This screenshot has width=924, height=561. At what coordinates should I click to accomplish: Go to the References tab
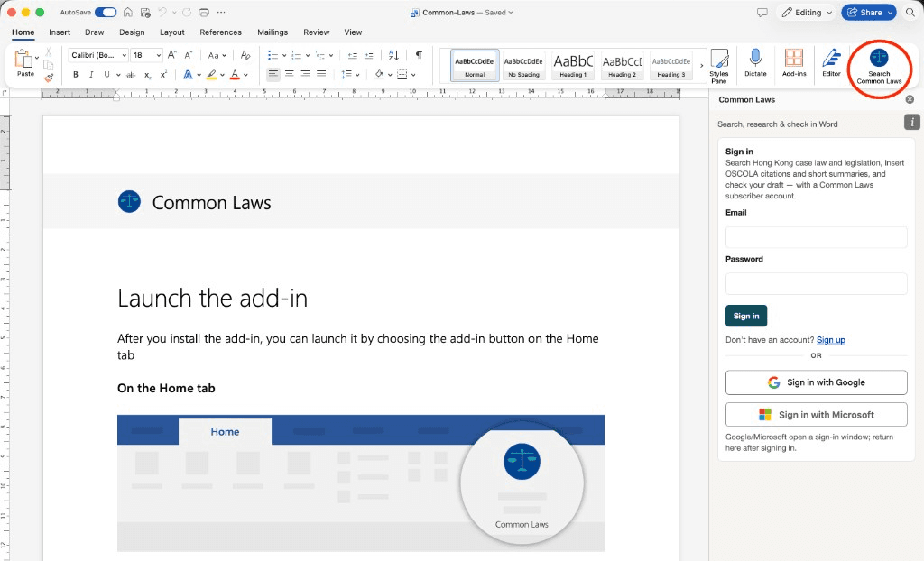(x=220, y=32)
